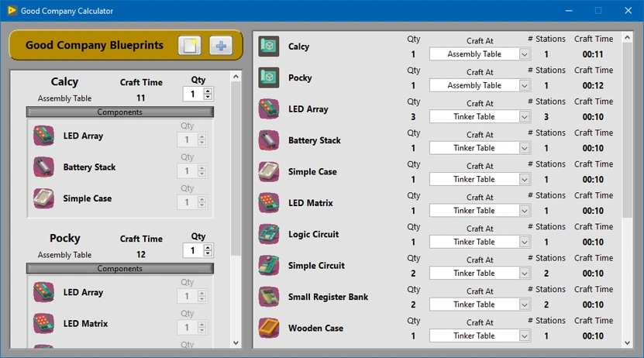
Task: Open Craft At dropdown for Calcy
Action: [x=524, y=54]
